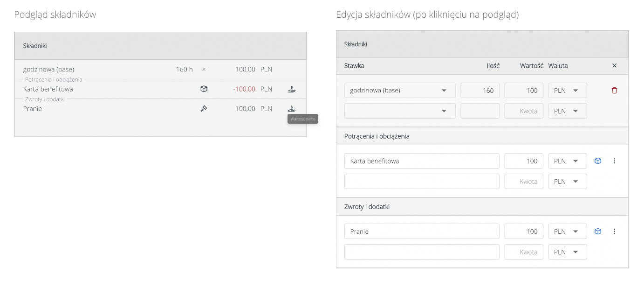Click the Wartość netto icon on the Pranie row
The image size is (644, 281).
coord(292,108)
